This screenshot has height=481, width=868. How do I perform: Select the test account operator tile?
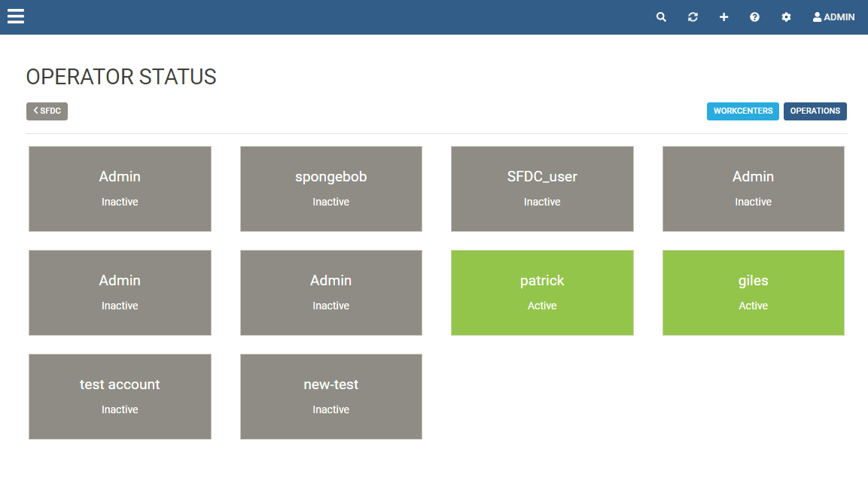pos(120,397)
